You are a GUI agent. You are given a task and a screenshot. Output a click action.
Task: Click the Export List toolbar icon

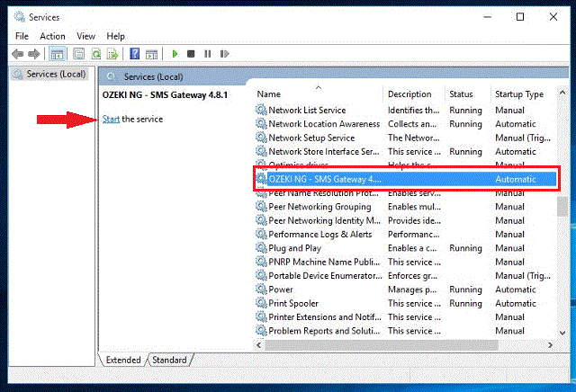112,54
